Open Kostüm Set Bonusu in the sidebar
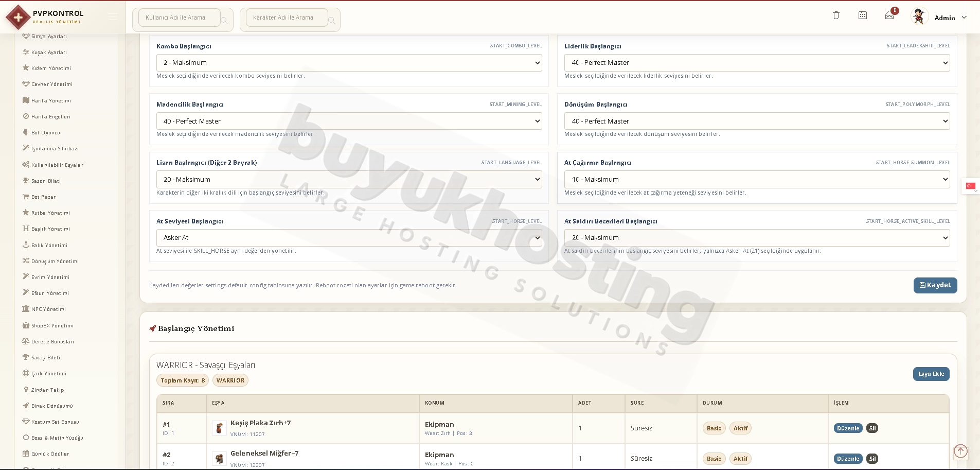Image resolution: width=980 pixels, height=470 pixels. click(55, 422)
